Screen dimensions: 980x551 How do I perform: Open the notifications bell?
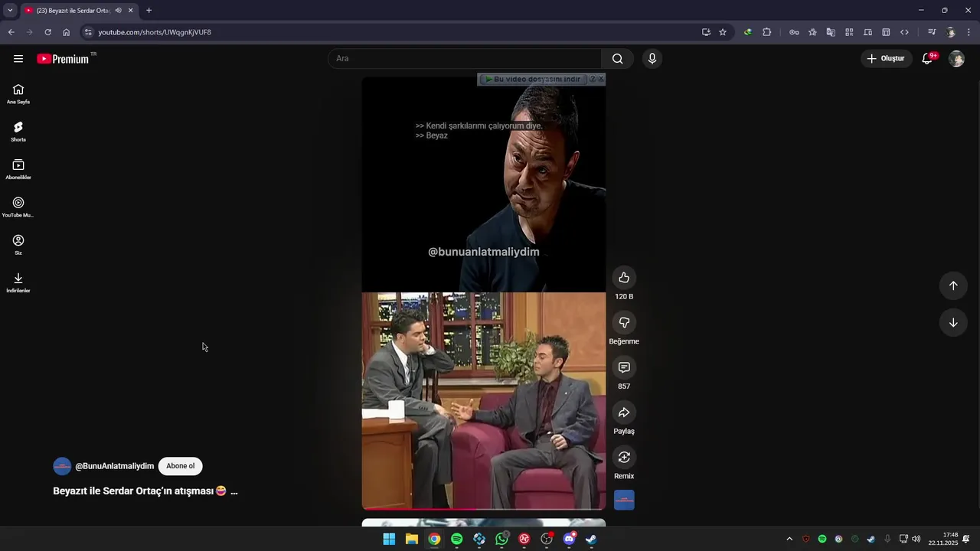click(927, 59)
